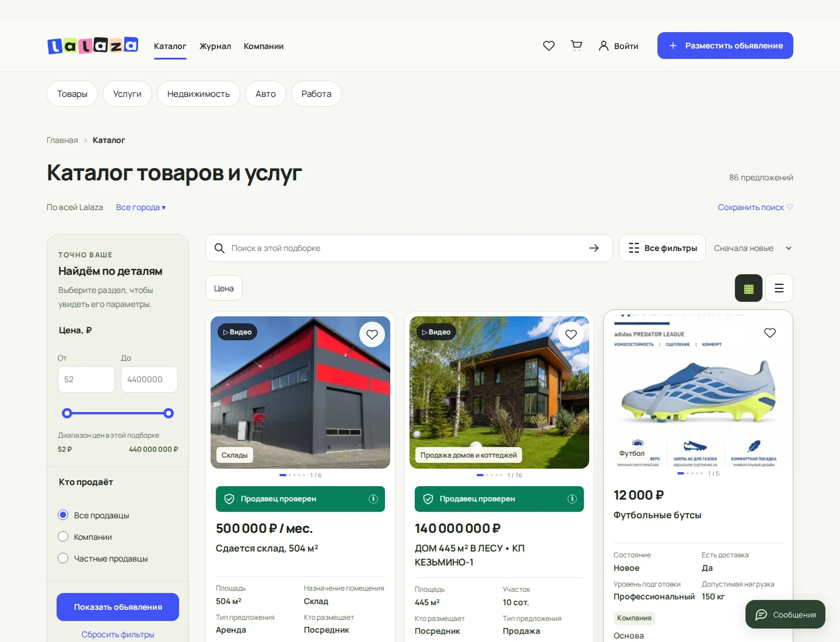Submit search with the arrow icon

594,248
